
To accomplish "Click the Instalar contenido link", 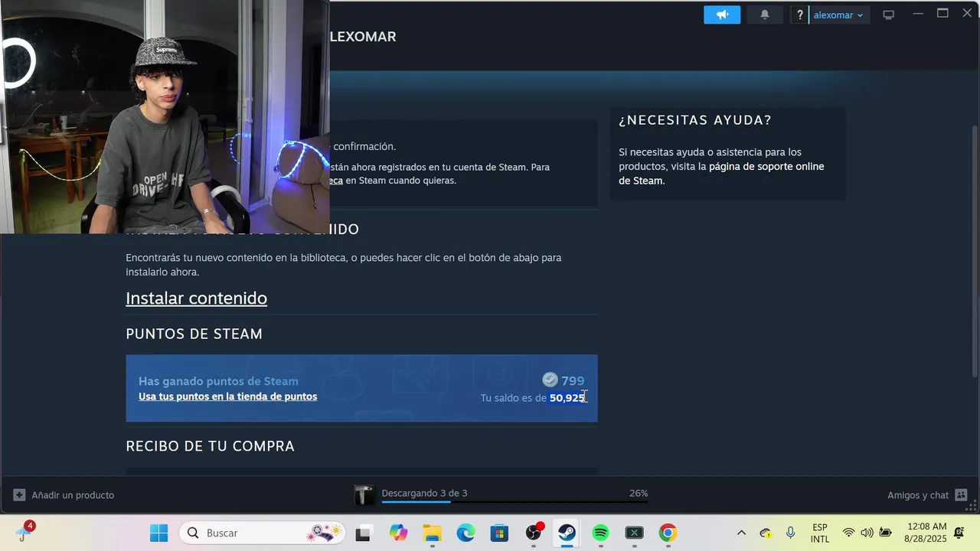I will [x=196, y=298].
